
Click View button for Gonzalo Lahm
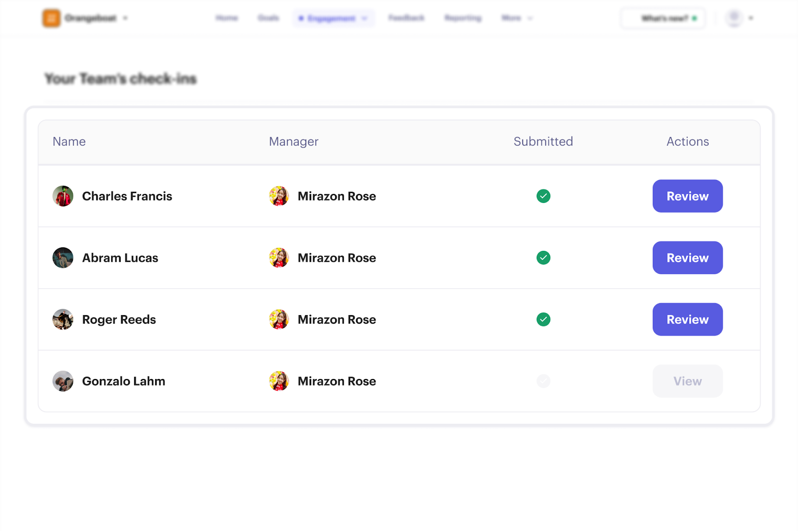point(687,381)
